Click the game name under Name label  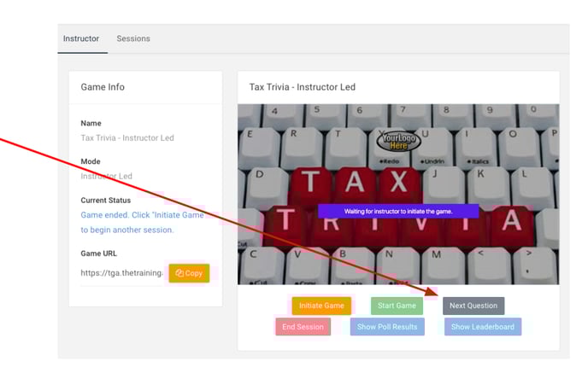point(126,138)
